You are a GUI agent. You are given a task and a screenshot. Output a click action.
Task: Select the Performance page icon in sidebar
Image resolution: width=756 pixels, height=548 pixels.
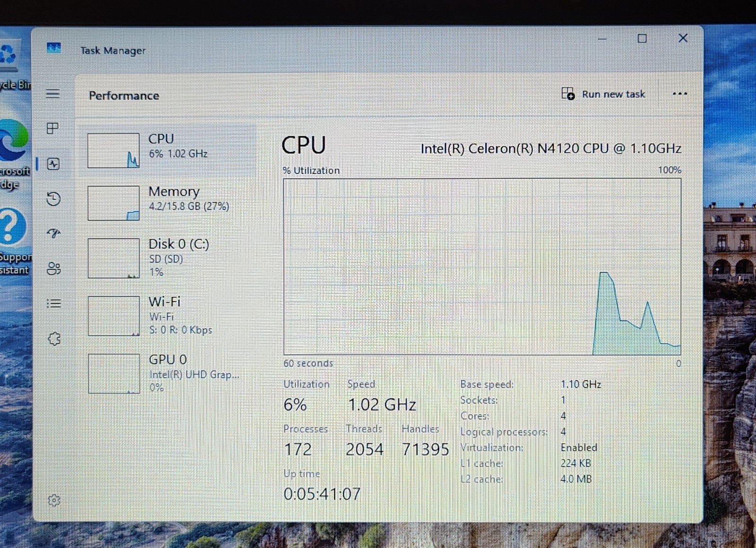tap(53, 164)
